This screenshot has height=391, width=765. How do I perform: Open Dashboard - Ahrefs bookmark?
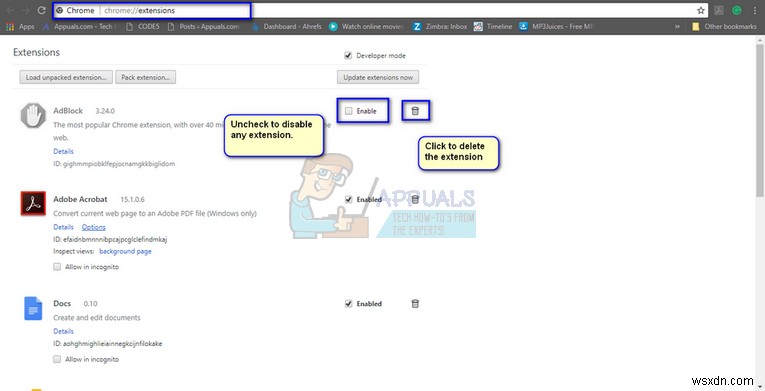pyautogui.click(x=287, y=27)
